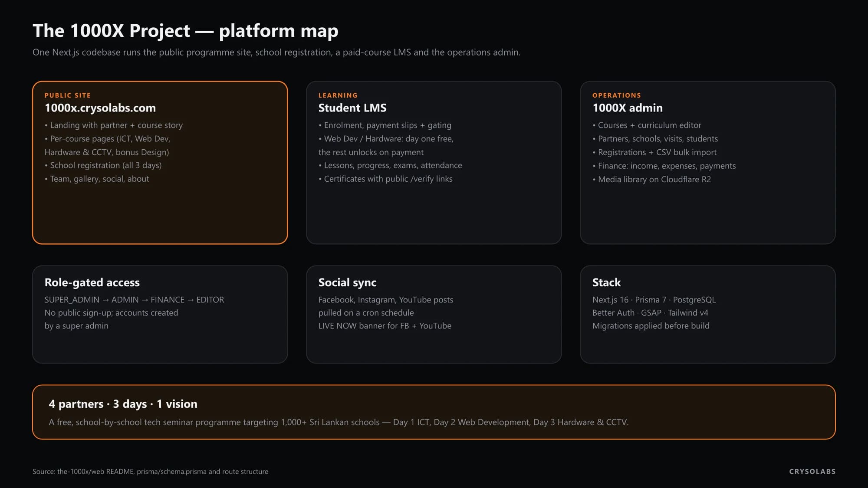This screenshot has width=868, height=488.
Task: Click the 'CRYSOLABS' footer wordmark
Action: pos(812,472)
